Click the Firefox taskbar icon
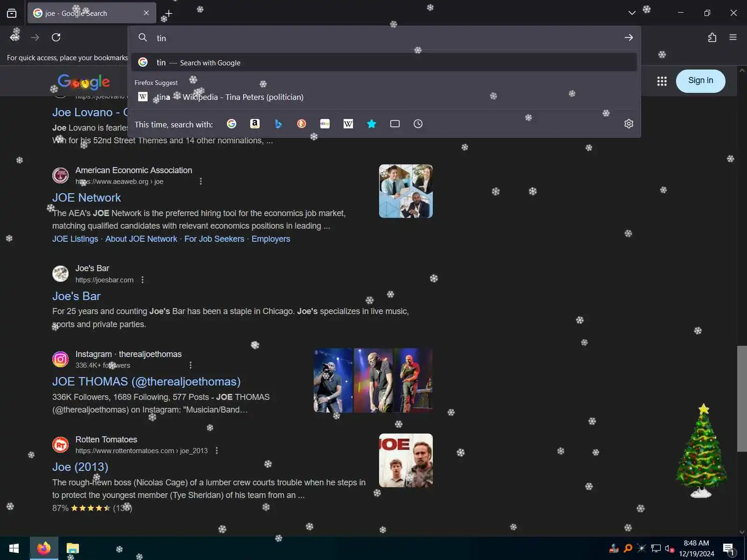This screenshot has width=747, height=560. tap(44, 548)
